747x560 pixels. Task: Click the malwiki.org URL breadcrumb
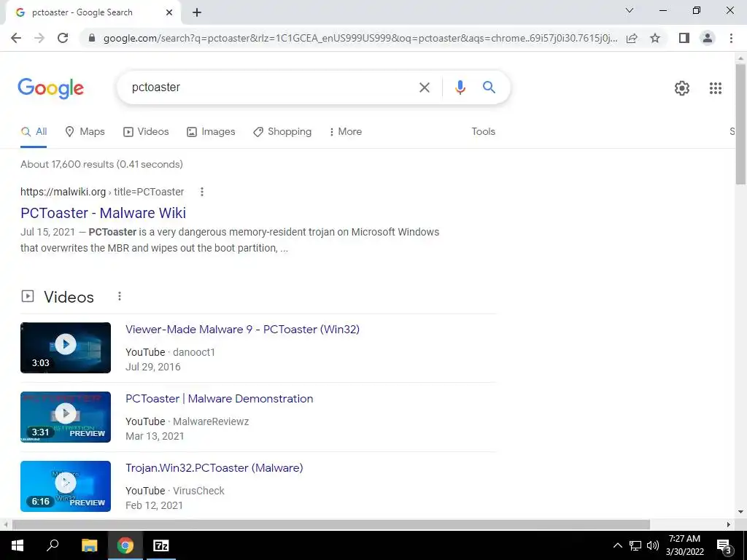pos(102,192)
